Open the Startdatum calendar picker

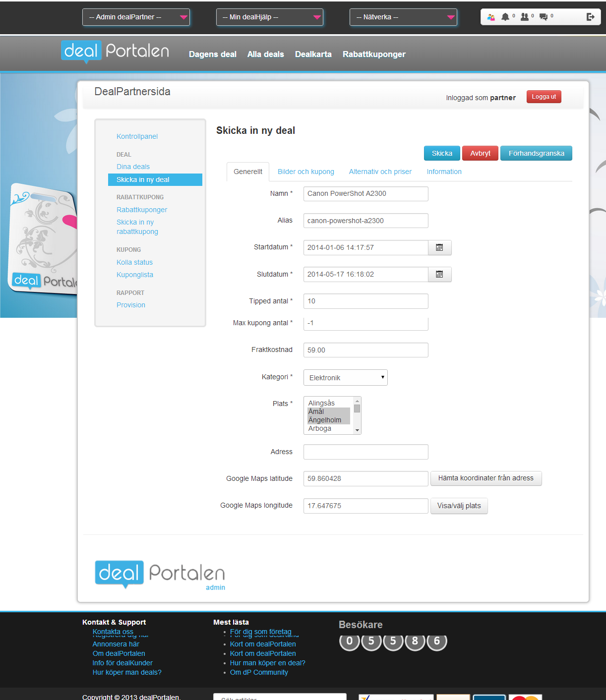[439, 247]
